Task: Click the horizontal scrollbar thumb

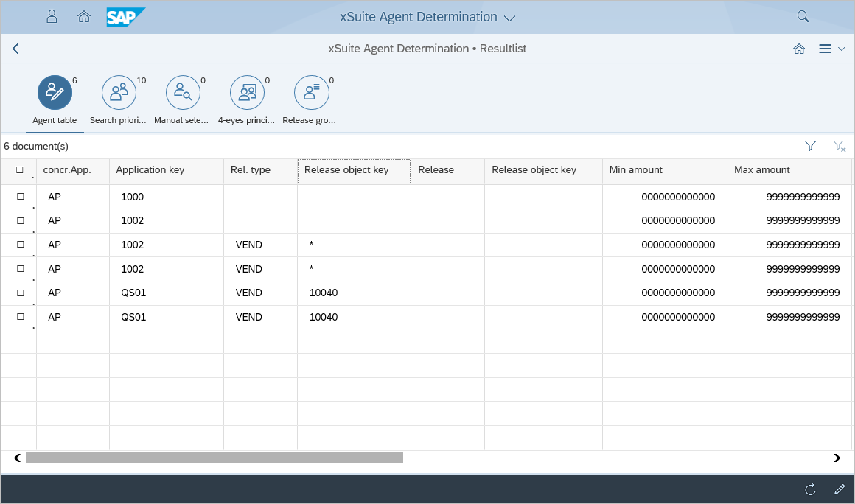Action: (214, 458)
